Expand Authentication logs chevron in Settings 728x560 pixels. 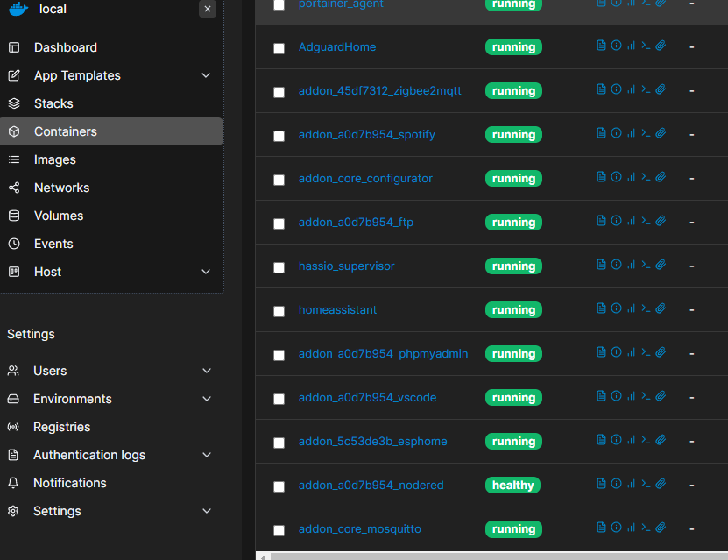point(207,455)
